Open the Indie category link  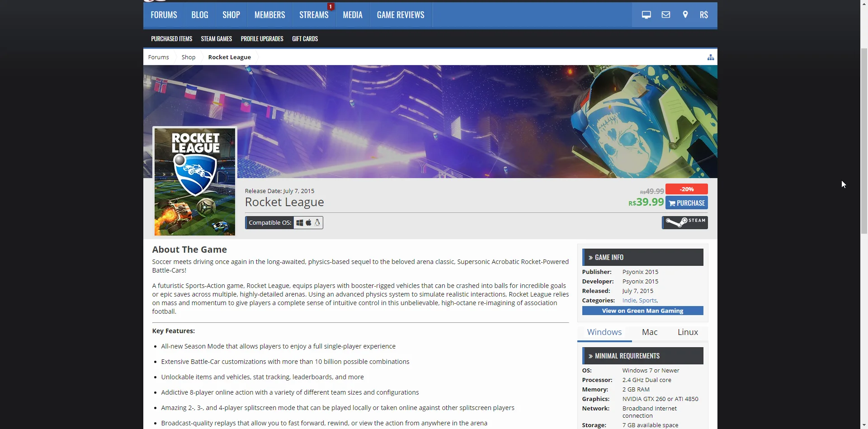[629, 301]
